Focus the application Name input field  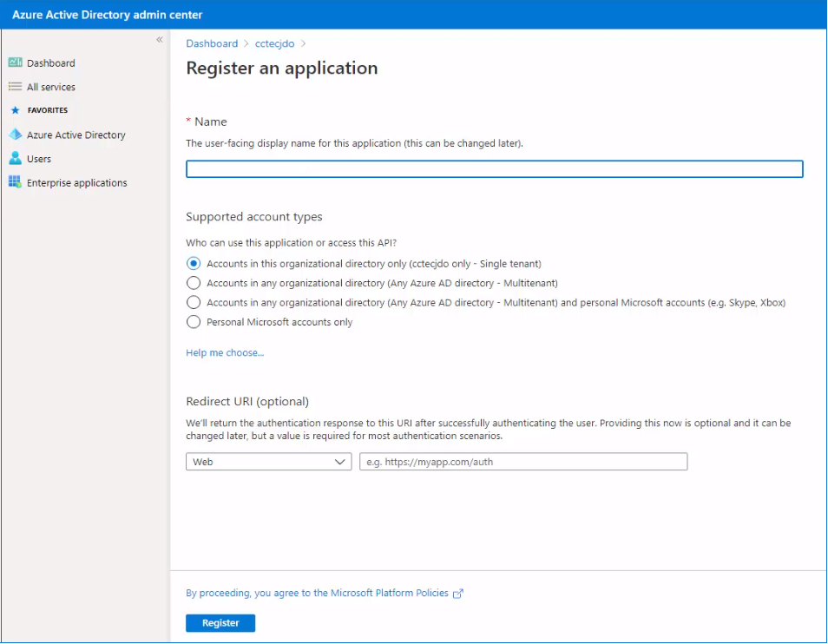(x=494, y=169)
